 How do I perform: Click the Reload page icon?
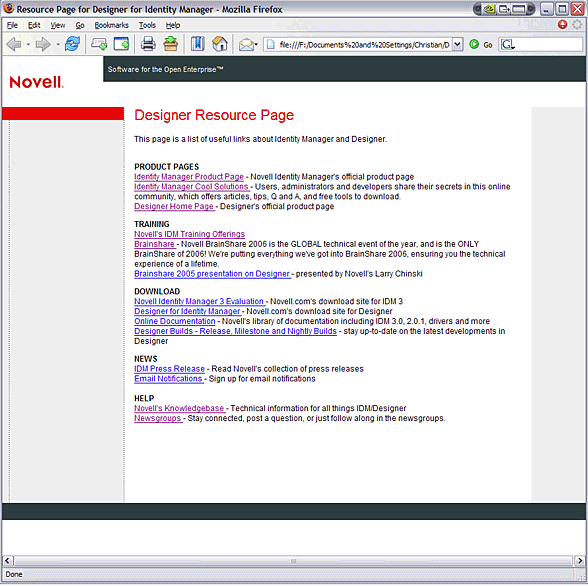click(x=72, y=44)
